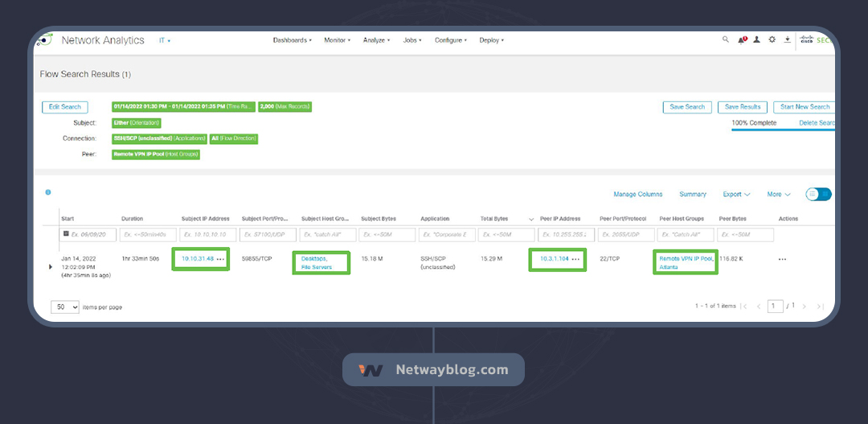Click the search magnifier icon in header
This screenshot has height=424, width=868.
point(726,39)
